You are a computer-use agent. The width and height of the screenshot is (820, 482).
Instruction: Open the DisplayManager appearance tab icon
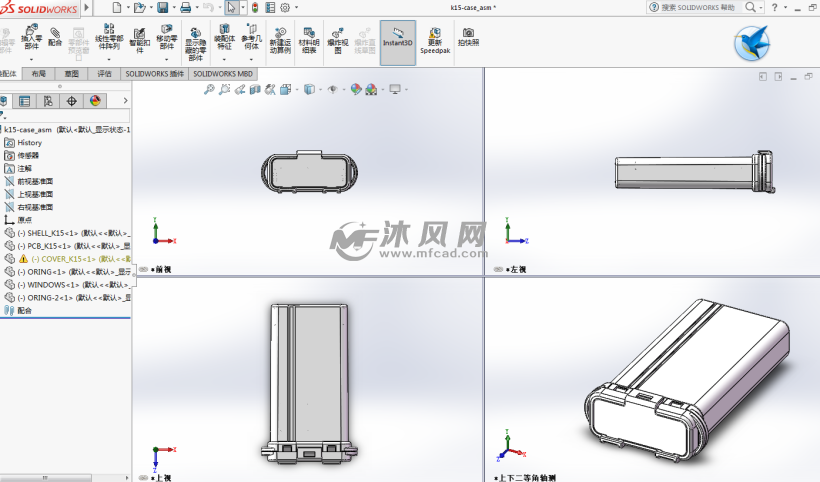click(x=95, y=101)
